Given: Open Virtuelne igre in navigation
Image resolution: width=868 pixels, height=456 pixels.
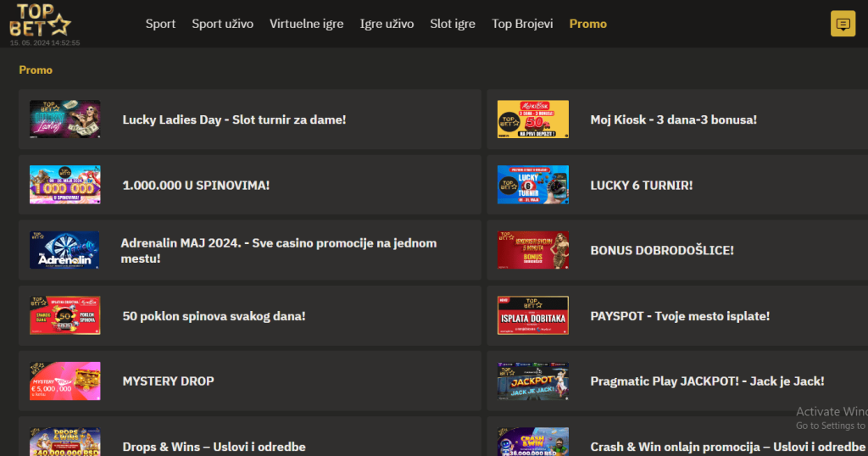Looking at the screenshot, I should point(306,24).
